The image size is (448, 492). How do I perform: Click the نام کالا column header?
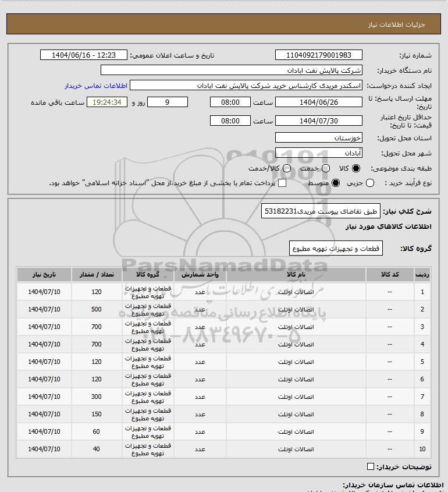(296, 275)
